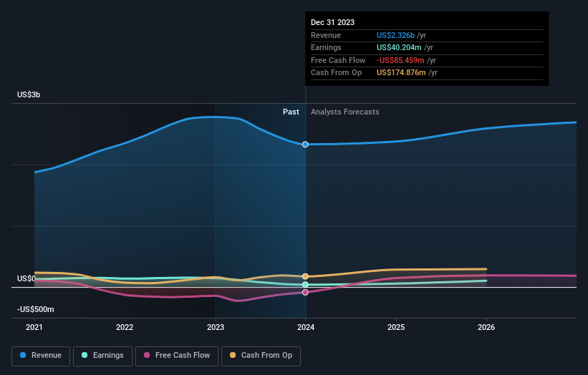Click the 2023 x-axis label
This screenshot has width=588, height=375.
(216, 327)
